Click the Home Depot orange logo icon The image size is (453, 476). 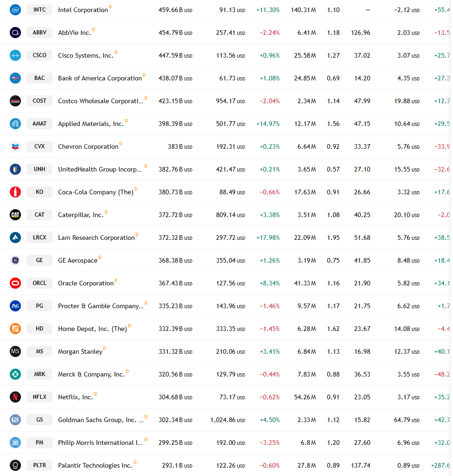(x=15, y=329)
